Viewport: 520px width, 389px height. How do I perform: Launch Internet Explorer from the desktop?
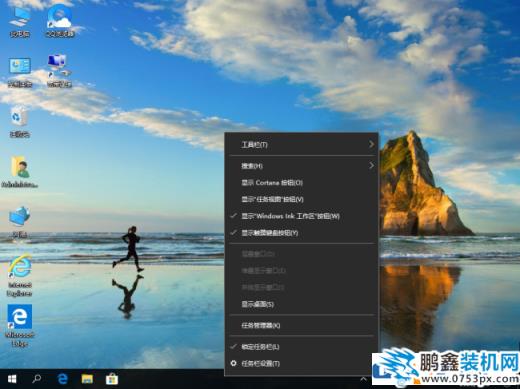[20, 276]
